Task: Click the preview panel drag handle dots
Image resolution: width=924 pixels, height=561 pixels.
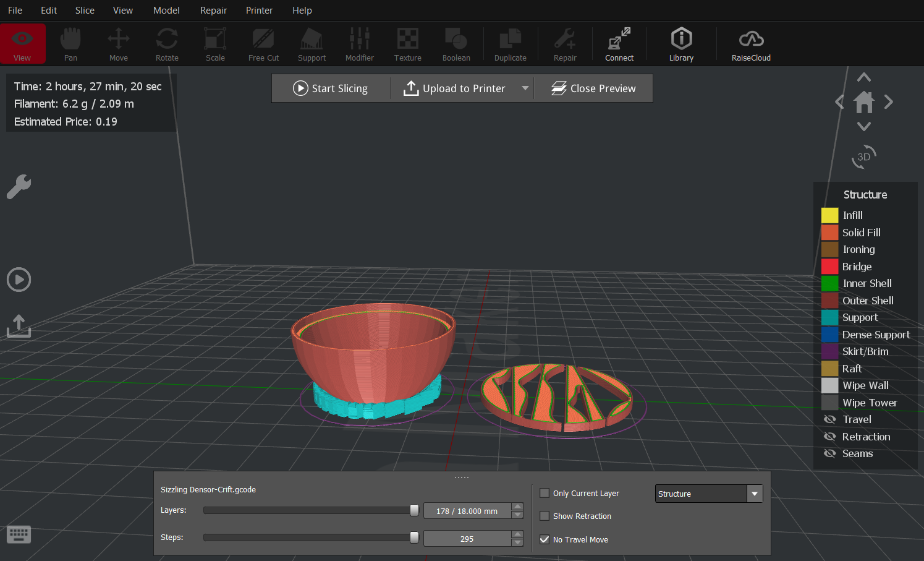Action: [x=462, y=477]
